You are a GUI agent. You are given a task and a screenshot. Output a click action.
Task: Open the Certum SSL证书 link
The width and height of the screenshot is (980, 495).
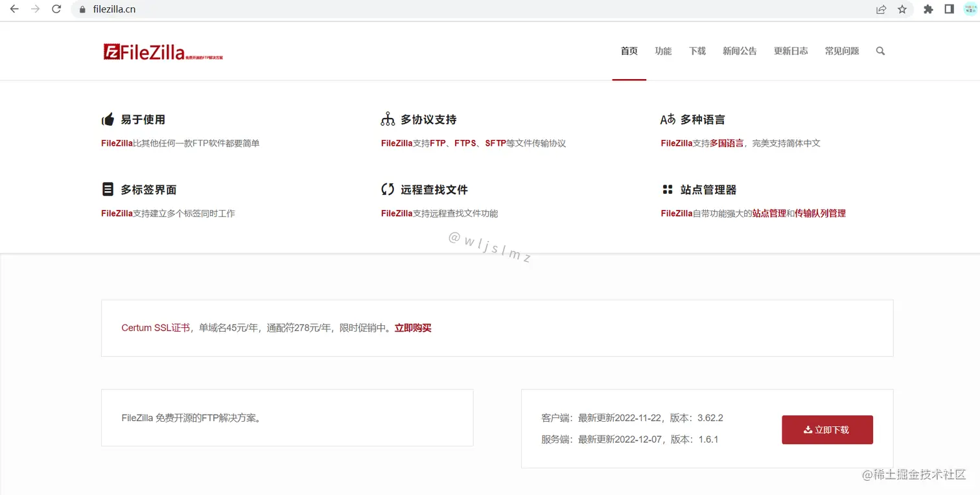(x=156, y=328)
